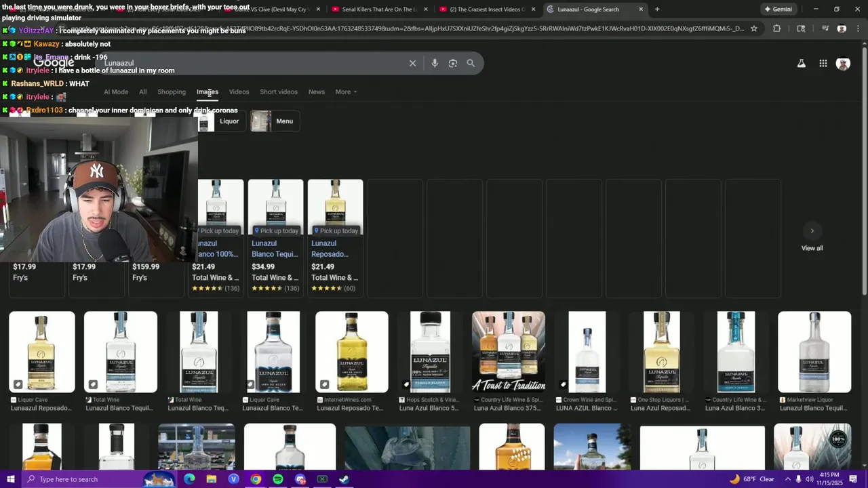
Task: Click the taskbar Type here to search box
Action: (x=98, y=479)
